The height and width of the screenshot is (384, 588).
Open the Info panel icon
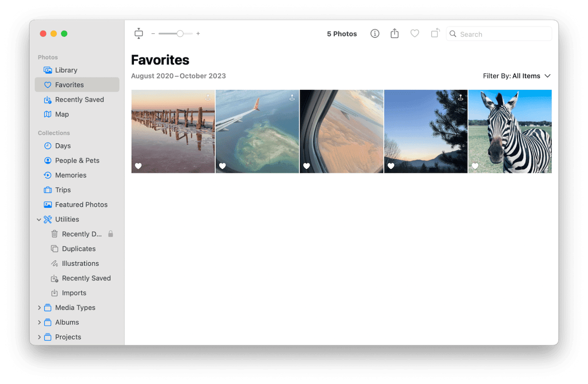click(374, 33)
